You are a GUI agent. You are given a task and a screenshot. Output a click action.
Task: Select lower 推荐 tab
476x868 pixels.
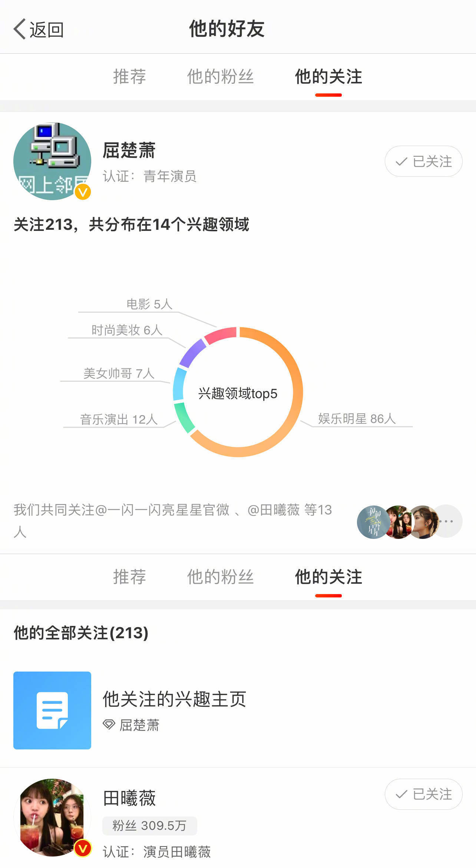129,577
